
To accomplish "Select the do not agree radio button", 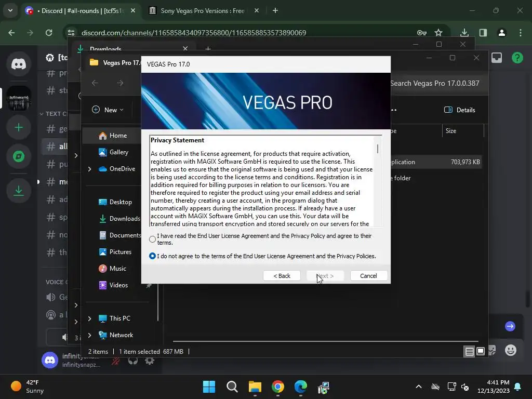I will coord(152,256).
